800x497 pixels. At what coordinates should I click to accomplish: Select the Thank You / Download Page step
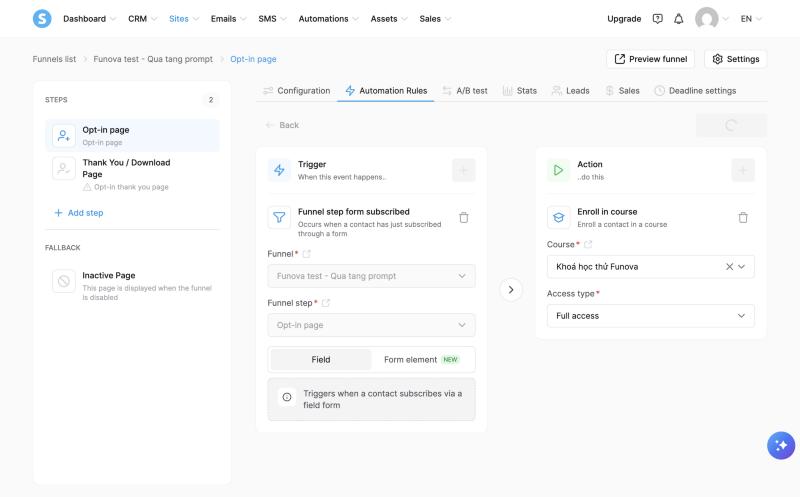(x=133, y=174)
